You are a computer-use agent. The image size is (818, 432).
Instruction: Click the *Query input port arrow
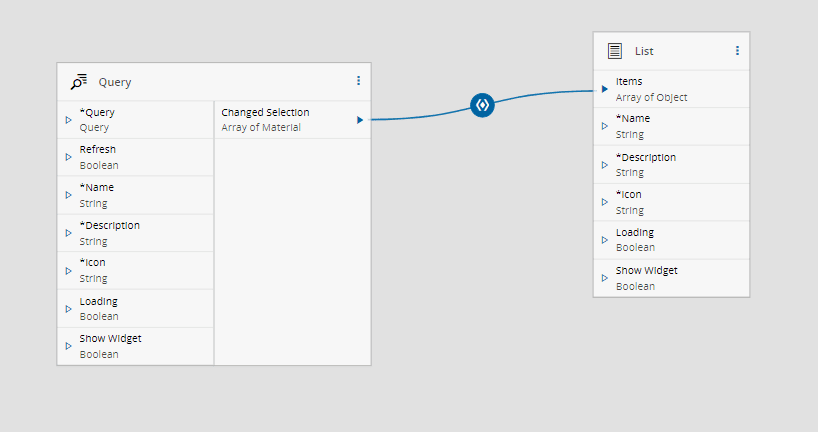[x=68, y=120]
